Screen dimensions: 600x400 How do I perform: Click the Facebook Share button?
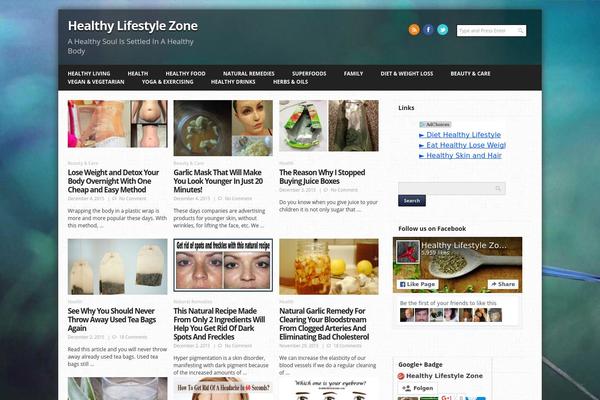click(x=503, y=284)
